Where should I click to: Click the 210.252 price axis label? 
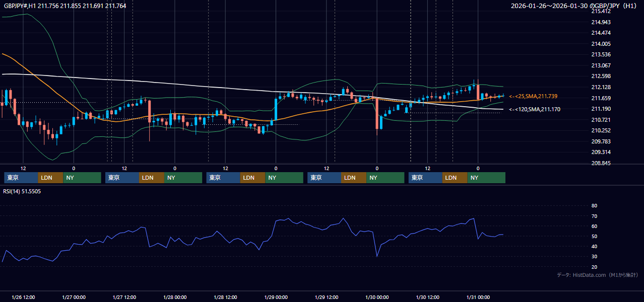pos(601,130)
